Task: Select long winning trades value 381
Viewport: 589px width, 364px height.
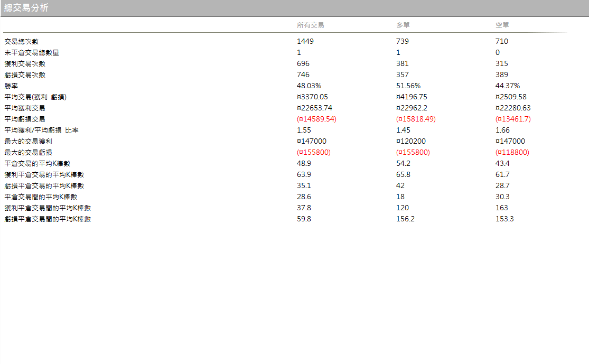Action: pos(403,63)
